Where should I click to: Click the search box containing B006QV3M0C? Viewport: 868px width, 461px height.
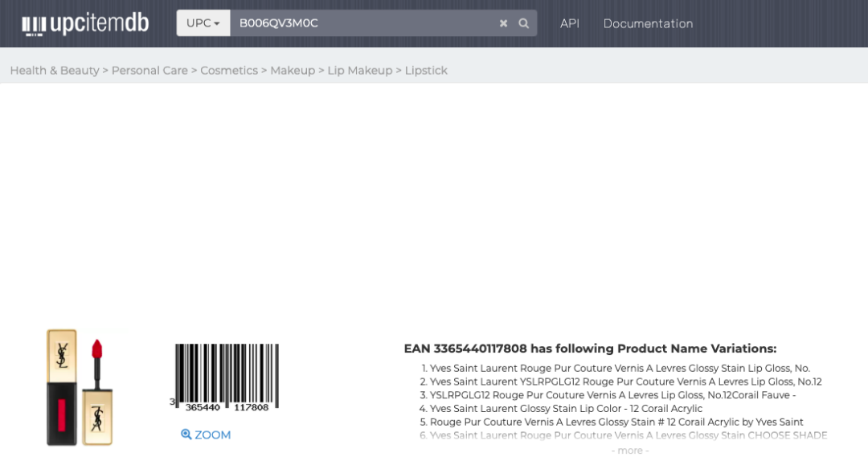click(362, 23)
